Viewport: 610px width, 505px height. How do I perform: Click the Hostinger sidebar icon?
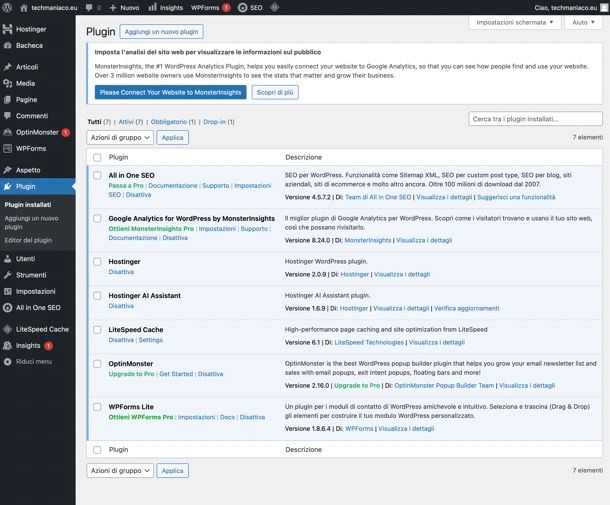7,29
